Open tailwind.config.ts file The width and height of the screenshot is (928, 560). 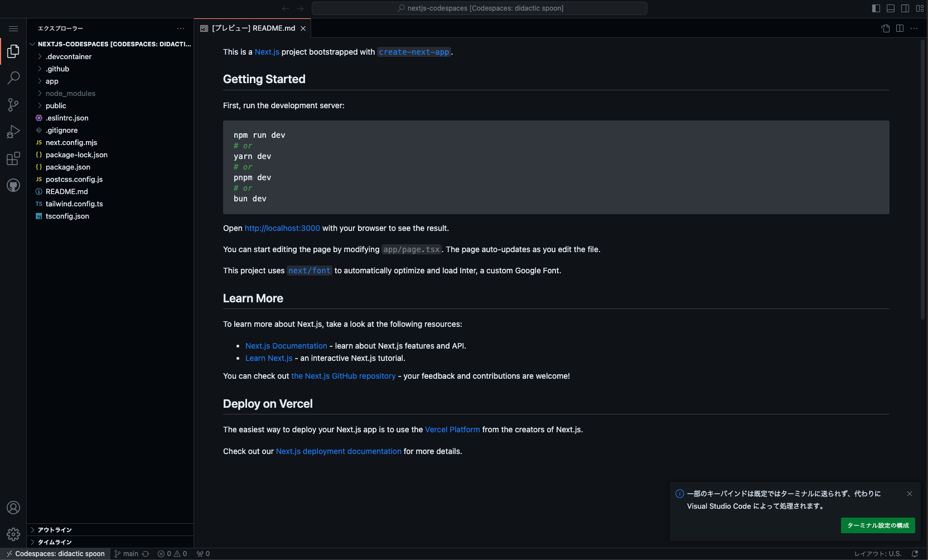(110, 204)
